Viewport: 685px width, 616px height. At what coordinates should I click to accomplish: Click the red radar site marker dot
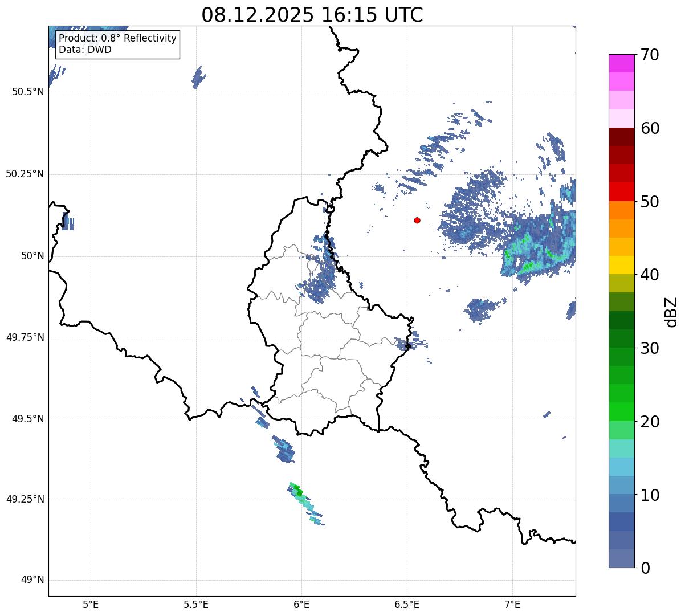(x=417, y=220)
